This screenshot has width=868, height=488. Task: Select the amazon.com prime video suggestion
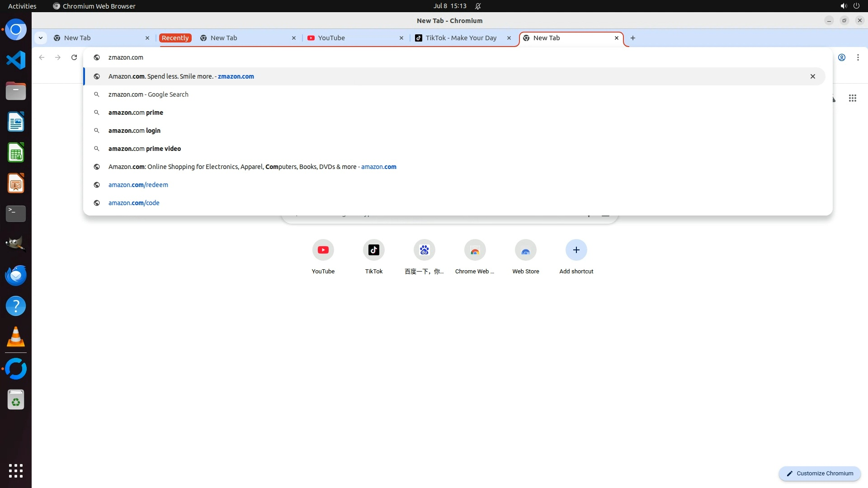[x=145, y=149]
